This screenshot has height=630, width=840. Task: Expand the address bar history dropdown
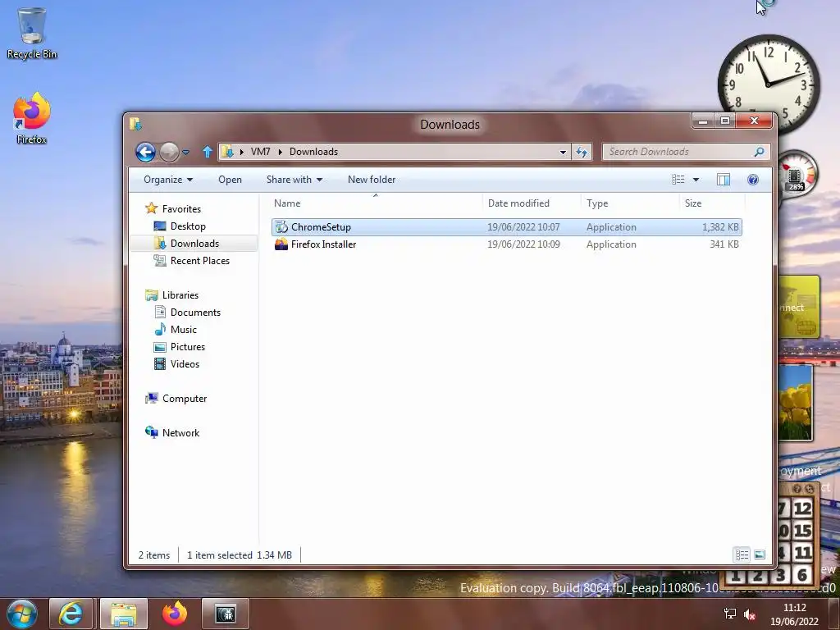coord(563,152)
